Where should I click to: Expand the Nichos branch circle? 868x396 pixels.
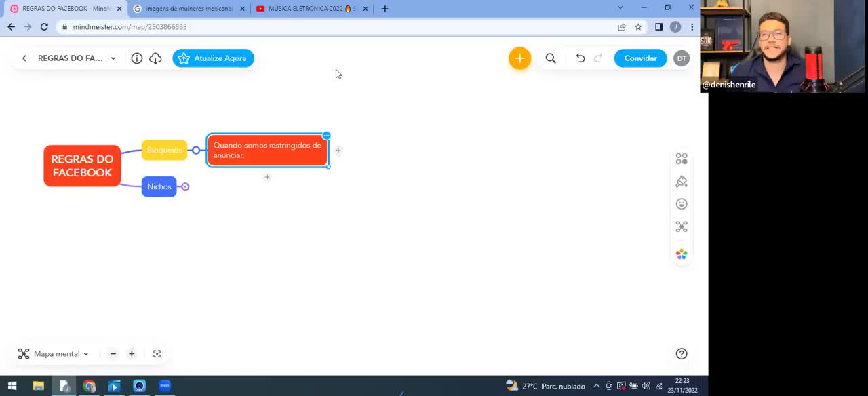[x=185, y=187]
